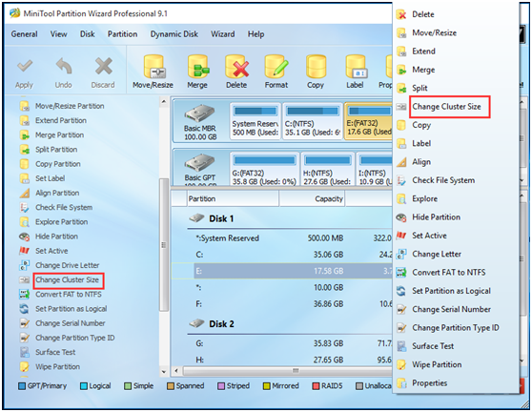The width and height of the screenshot is (532, 412).
Task: Select the C: row in partition list
Action: tap(281, 255)
